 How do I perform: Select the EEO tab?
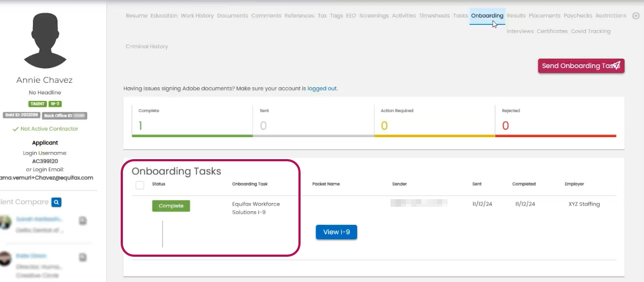pyautogui.click(x=351, y=15)
